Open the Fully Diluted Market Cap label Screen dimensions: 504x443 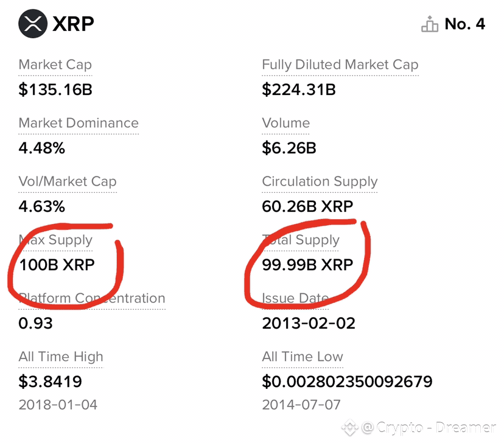tap(340, 65)
